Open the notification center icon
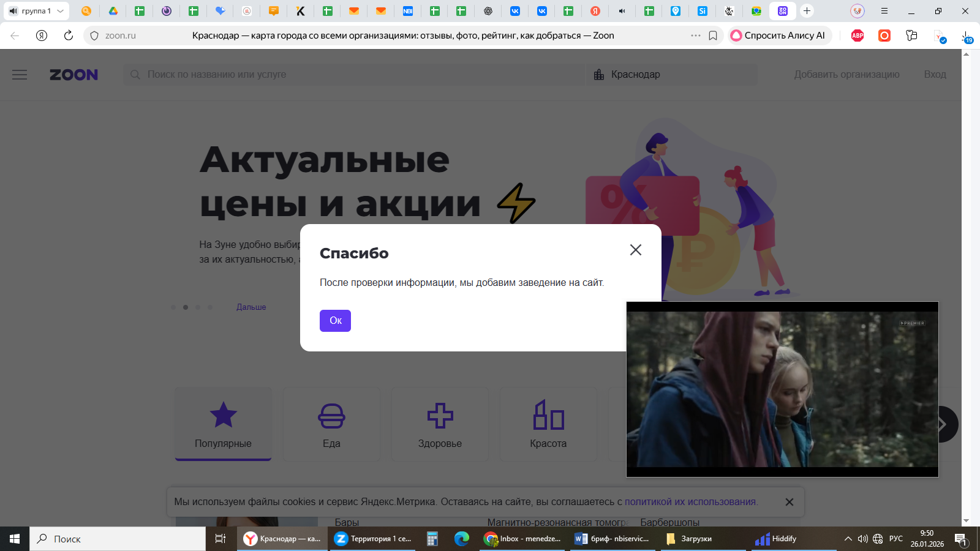This screenshot has width=980, height=551. [961, 539]
